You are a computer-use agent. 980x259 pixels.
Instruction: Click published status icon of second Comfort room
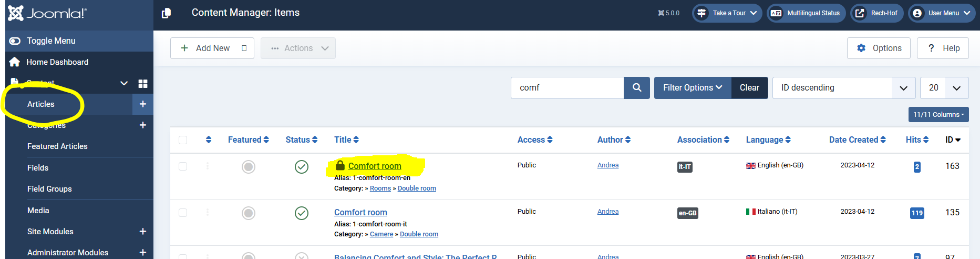tap(301, 213)
